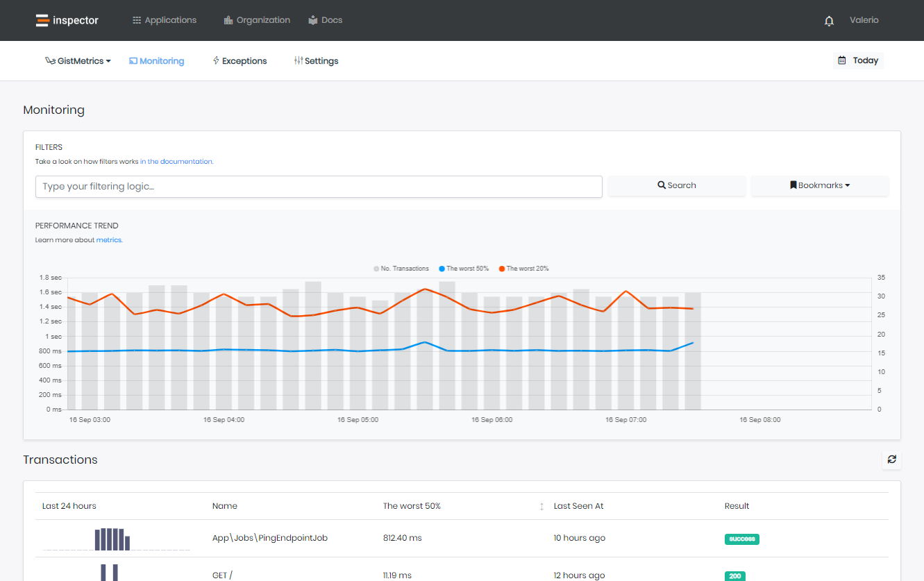Sort by The worst 50% column arrows

click(541, 506)
